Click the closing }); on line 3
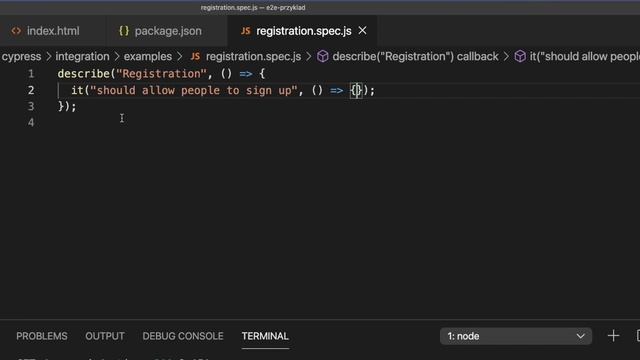The image size is (640, 360). pos(67,106)
